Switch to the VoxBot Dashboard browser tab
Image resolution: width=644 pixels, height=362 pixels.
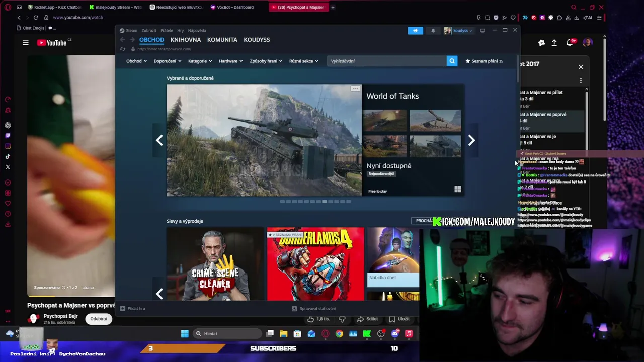235,7
